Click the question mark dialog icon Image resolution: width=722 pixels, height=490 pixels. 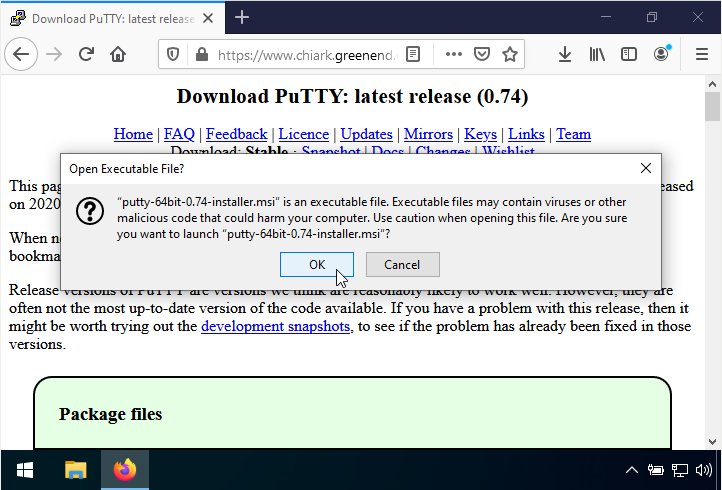tap(90, 211)
